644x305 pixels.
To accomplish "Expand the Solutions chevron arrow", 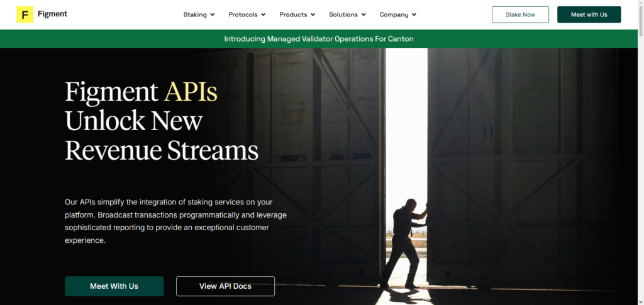I will coord(364,14).
